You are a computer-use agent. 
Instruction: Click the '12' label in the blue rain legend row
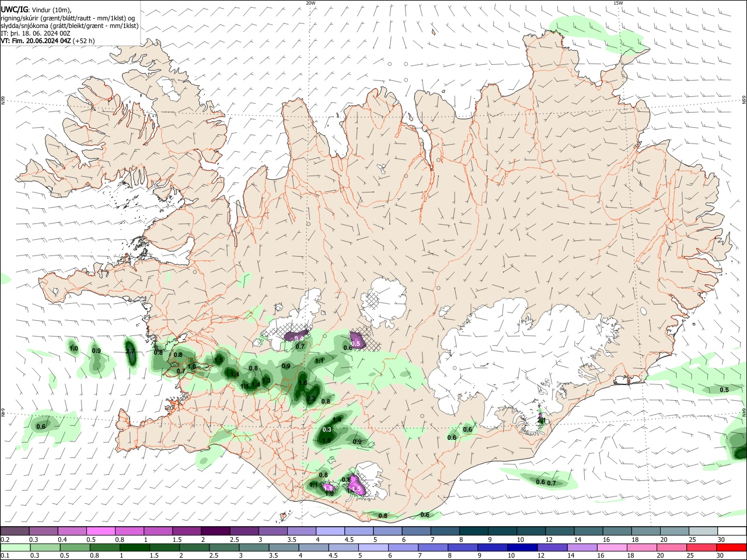[x=540, y=555]
